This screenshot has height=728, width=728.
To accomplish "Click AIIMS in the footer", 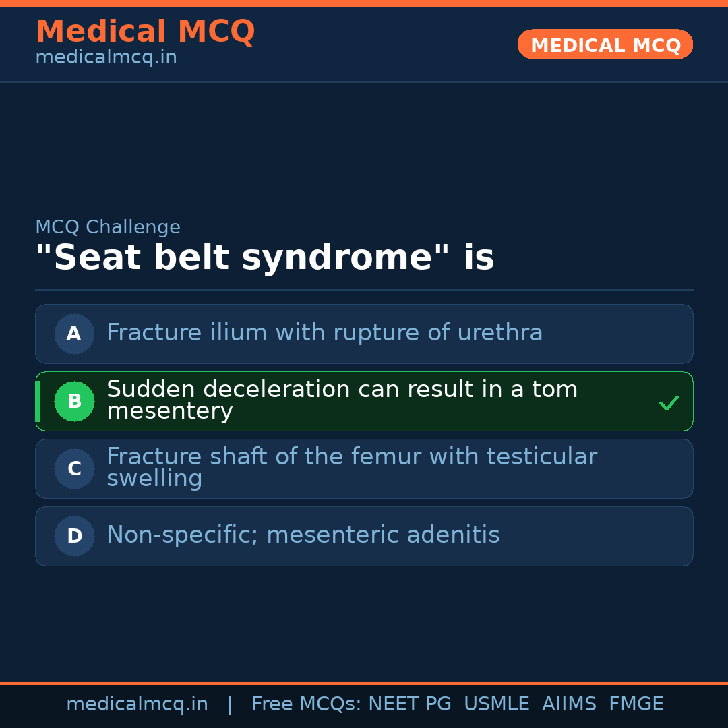I will 569,704.
